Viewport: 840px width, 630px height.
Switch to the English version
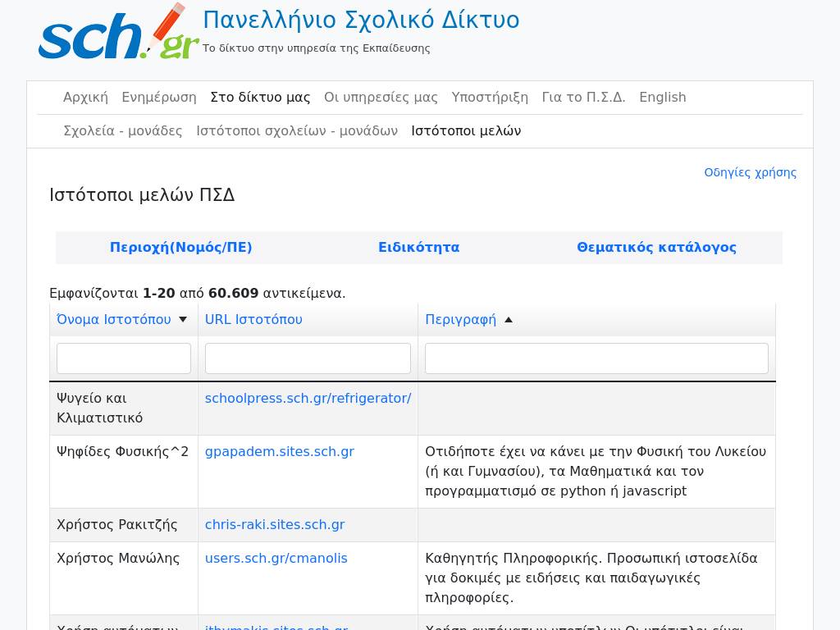click(x=663, y=97)
